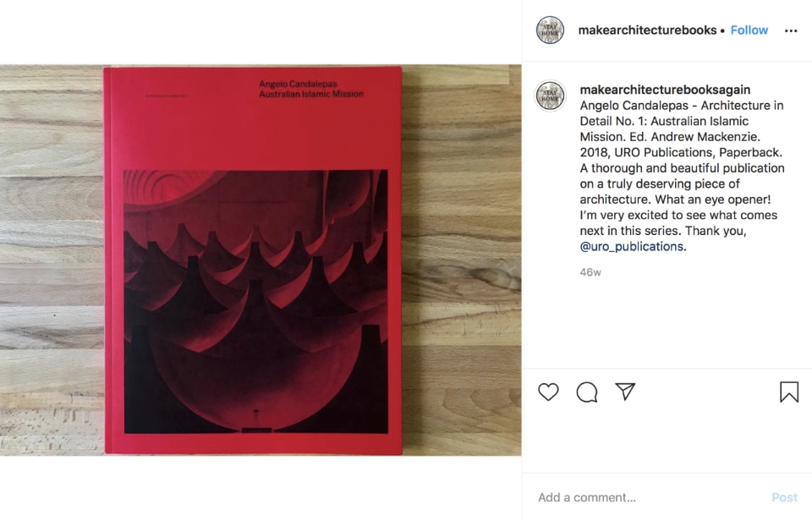Open comments via the speech bubble icon
The image size is (812, 520).
(587, 392)
